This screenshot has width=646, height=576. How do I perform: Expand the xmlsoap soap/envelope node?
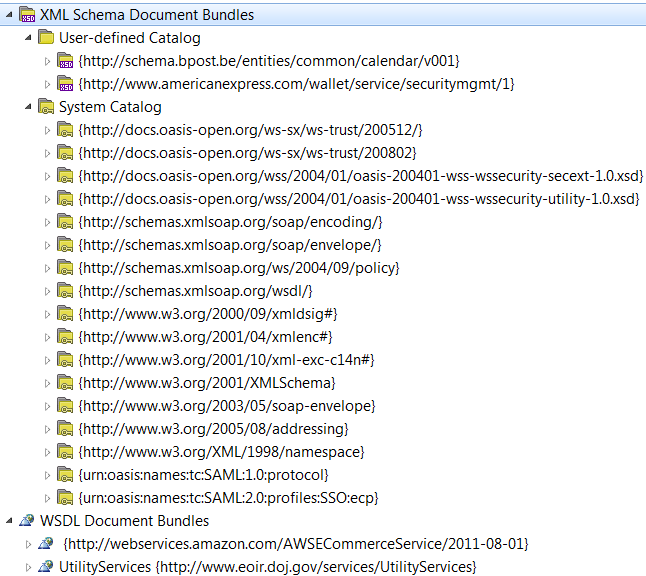[47, 246]
